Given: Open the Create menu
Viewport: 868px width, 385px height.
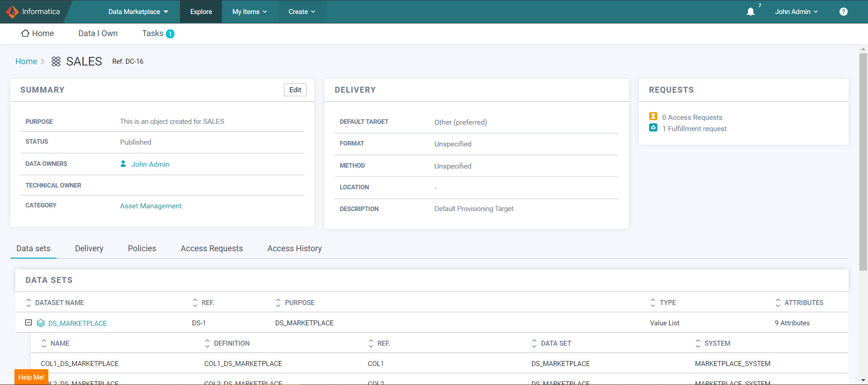Looking at the screenshot, I should click(x=302, y=12).
